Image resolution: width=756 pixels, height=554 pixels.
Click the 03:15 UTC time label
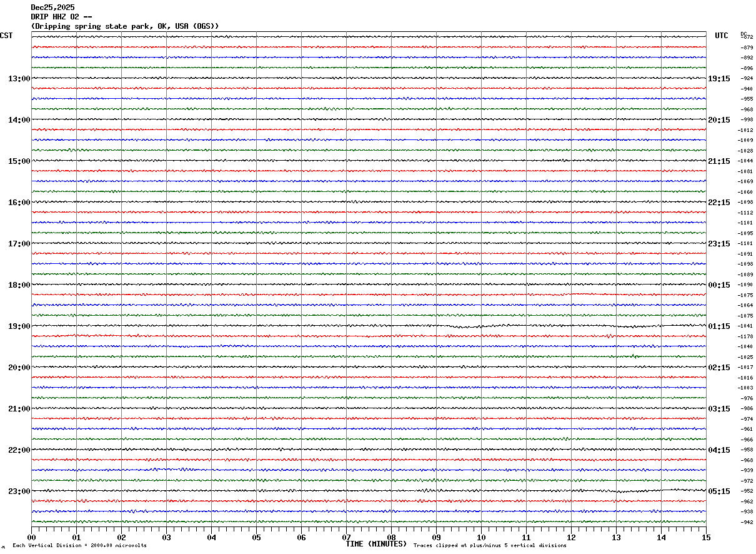(719, 409)
